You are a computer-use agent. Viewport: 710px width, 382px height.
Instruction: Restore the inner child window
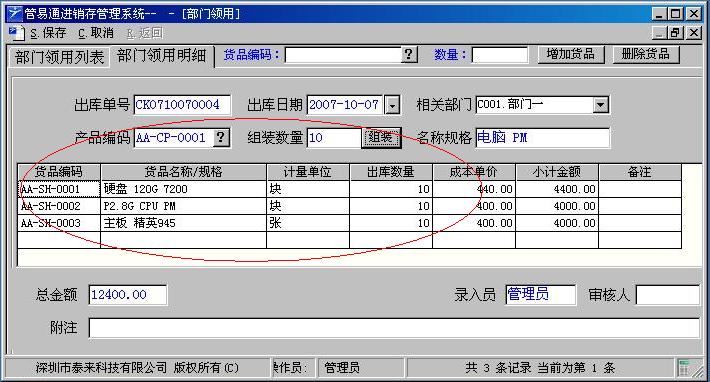click(675, 33)
